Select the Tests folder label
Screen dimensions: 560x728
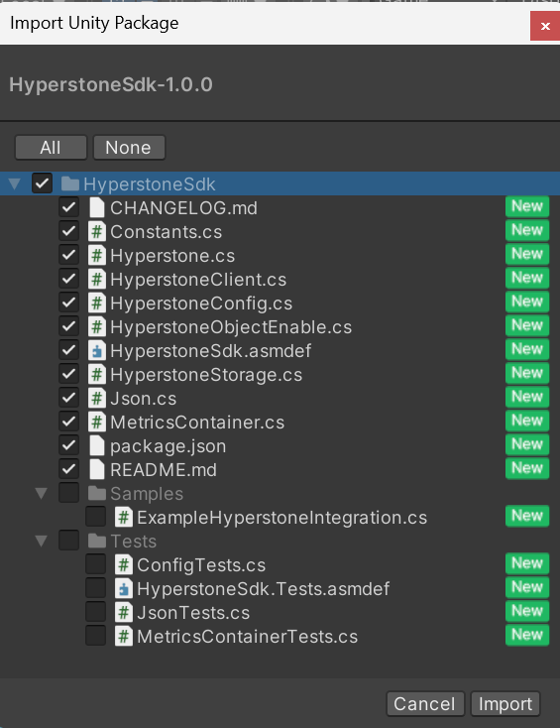coord(134,542)
